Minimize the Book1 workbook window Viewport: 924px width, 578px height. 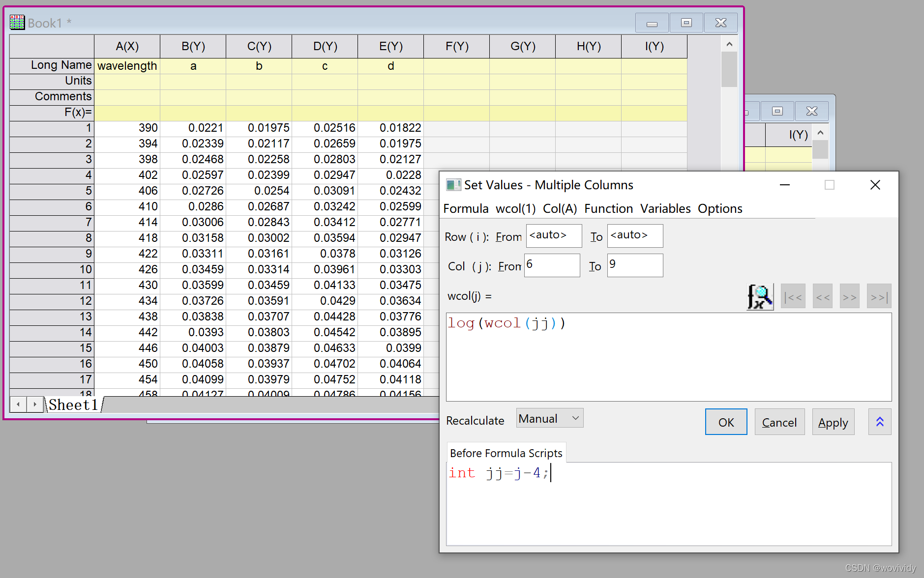point(652,23)
